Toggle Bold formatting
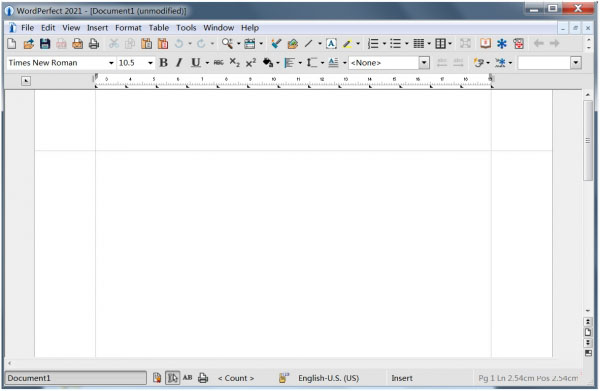Screen dimensions: 600x391 click(163, 63)
